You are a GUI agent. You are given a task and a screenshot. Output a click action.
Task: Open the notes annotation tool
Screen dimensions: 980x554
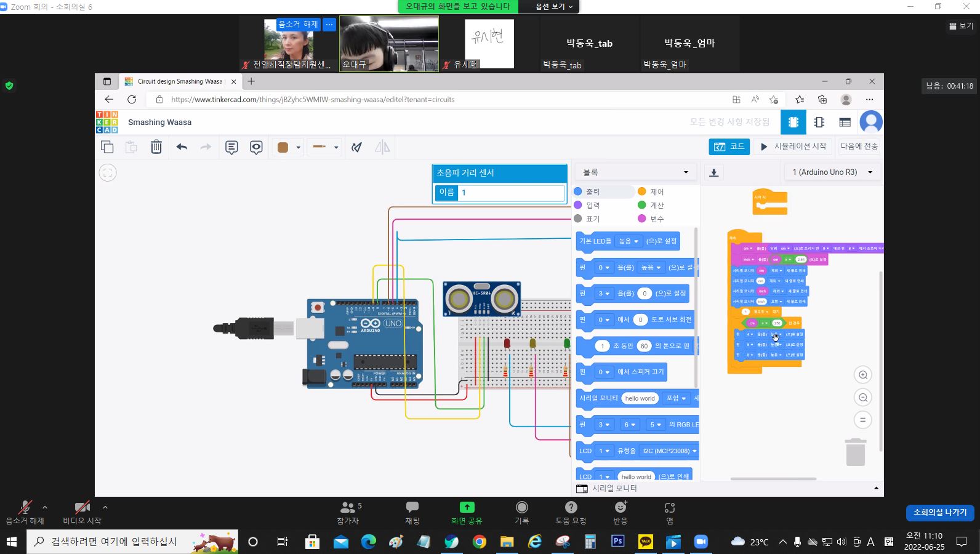click(x=231, y=147)
